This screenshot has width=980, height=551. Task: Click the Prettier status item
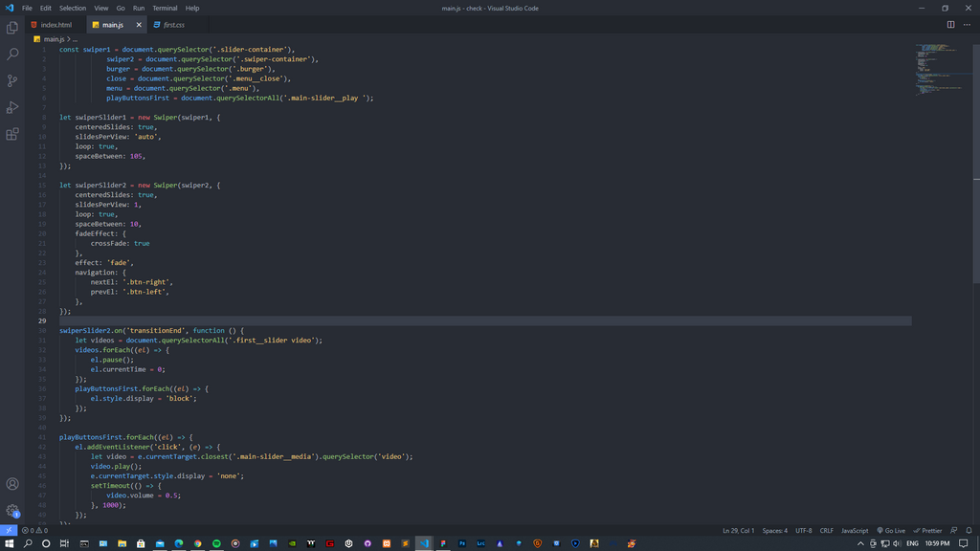pos(928,530)
